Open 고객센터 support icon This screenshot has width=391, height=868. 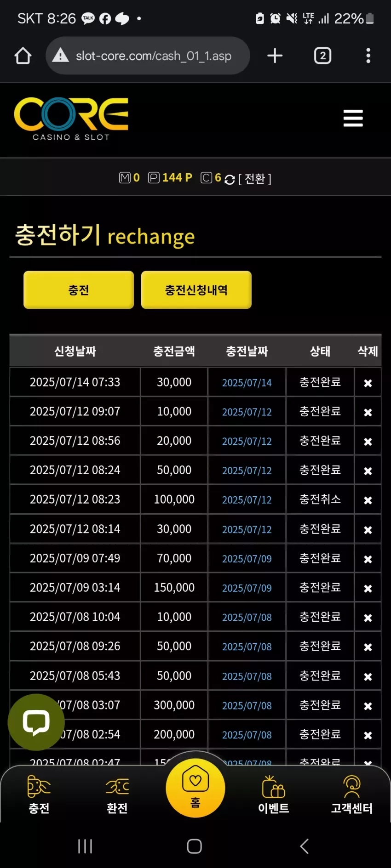[352, 794]
